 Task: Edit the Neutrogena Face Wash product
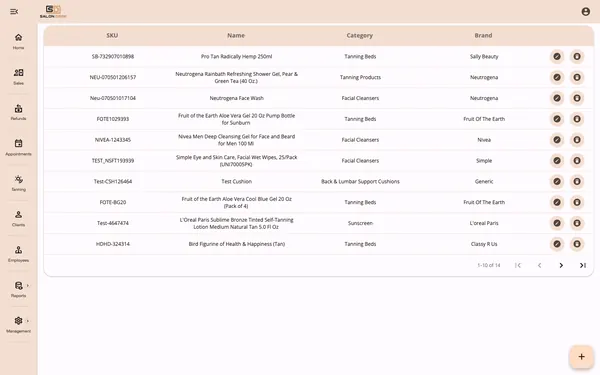pos(557,98)
